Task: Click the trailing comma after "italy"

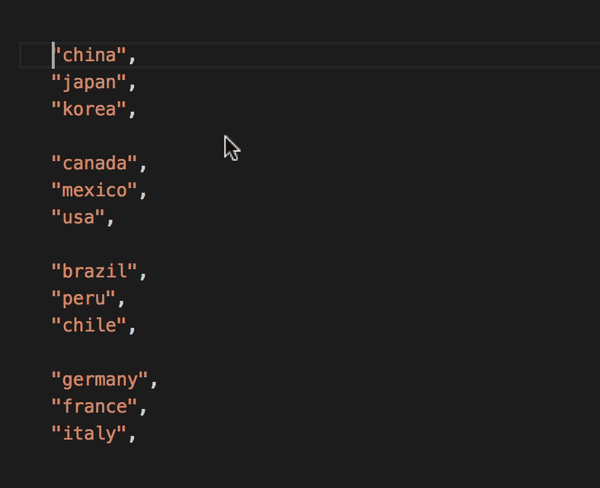Action: click(x=132, y=433)
